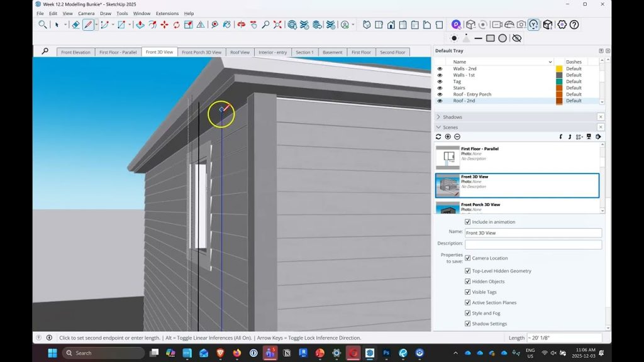This screenshot has width=644, height=362.
Task: Add a new scene with plus icon
Action: [448, 136]
